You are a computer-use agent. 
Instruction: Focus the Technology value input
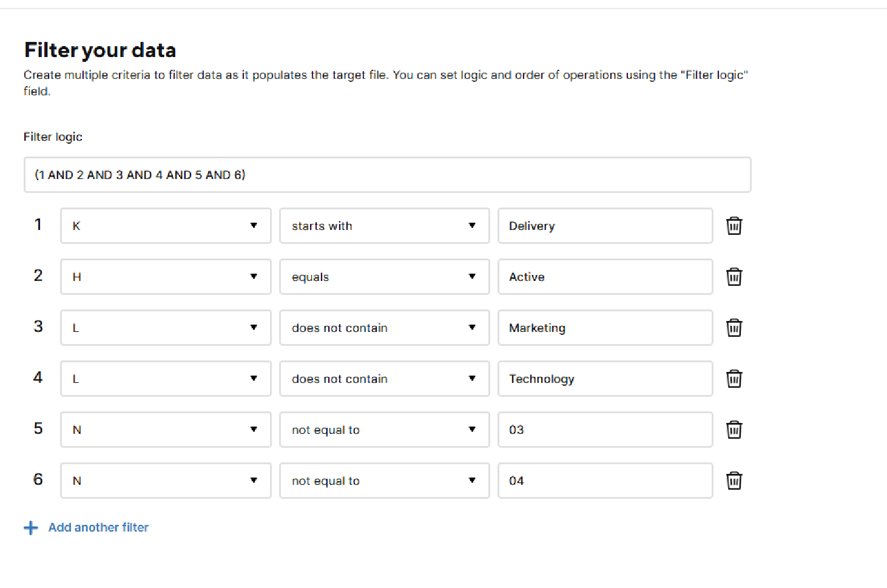click(605, 379)
